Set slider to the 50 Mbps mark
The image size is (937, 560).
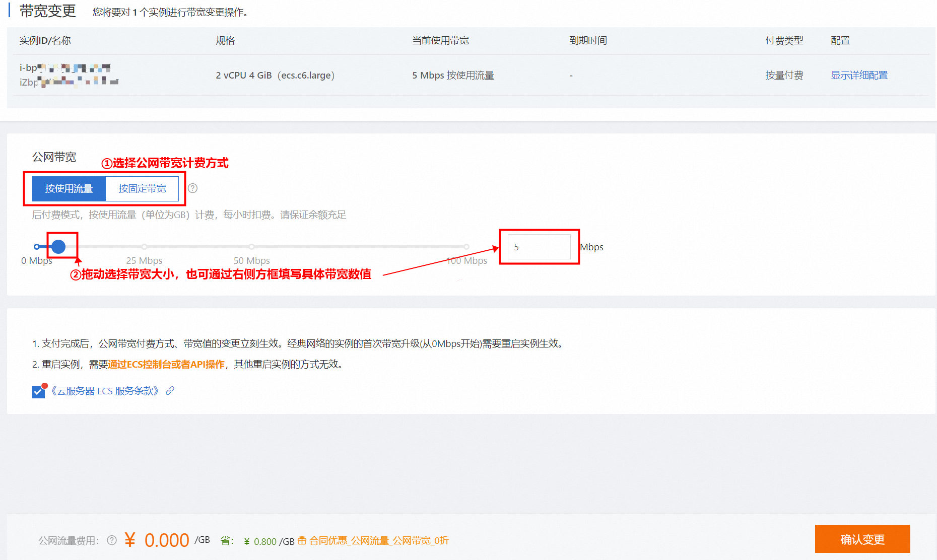coord(251,247)
